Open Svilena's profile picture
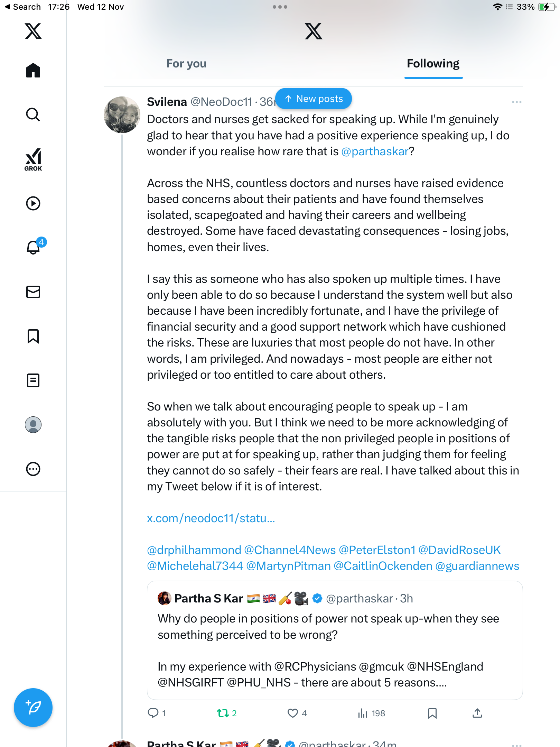The height and width of the screenshot is (747, 560). pyautogui.click(x=122, y=115)
